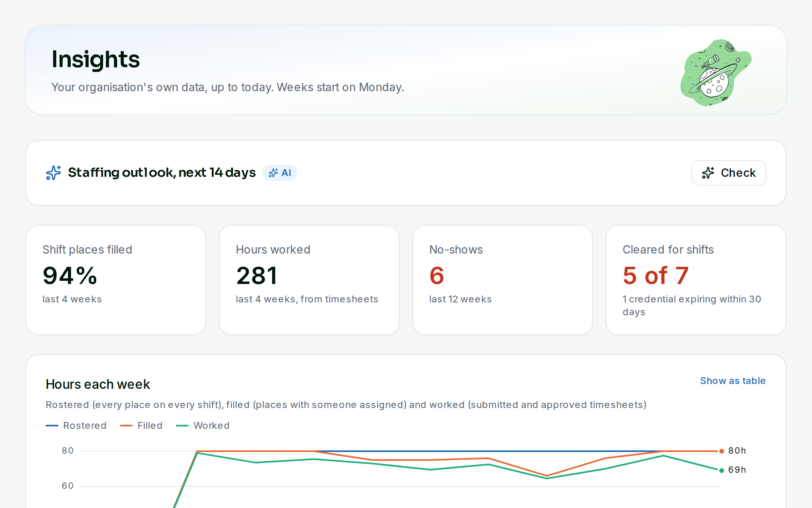Click the 'last 4 weeks, from timesheets' caption
The height and width of the screenshot is (508, 812).
[x=307, y=299]
